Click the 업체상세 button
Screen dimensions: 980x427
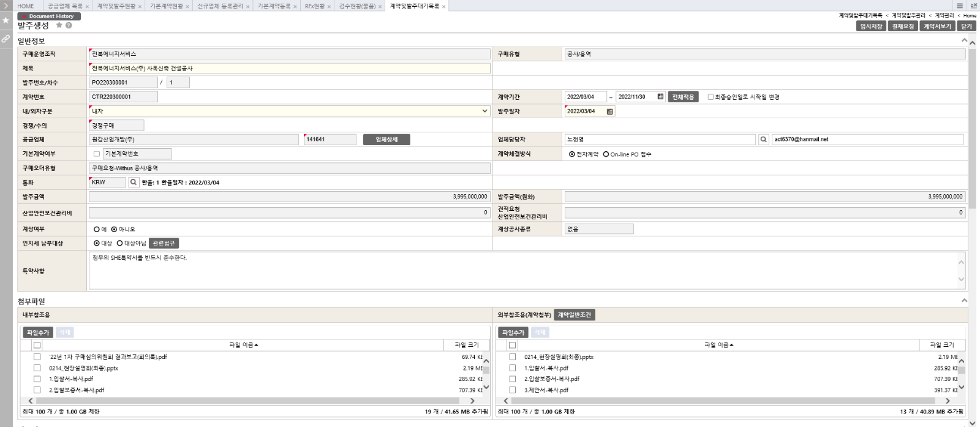pos(386,140)
